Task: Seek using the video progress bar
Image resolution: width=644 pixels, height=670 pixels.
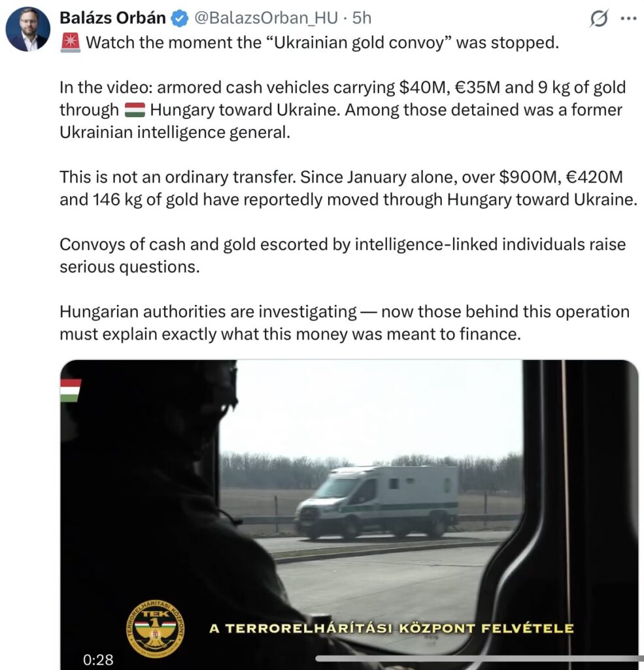Action: coord(479,659)
